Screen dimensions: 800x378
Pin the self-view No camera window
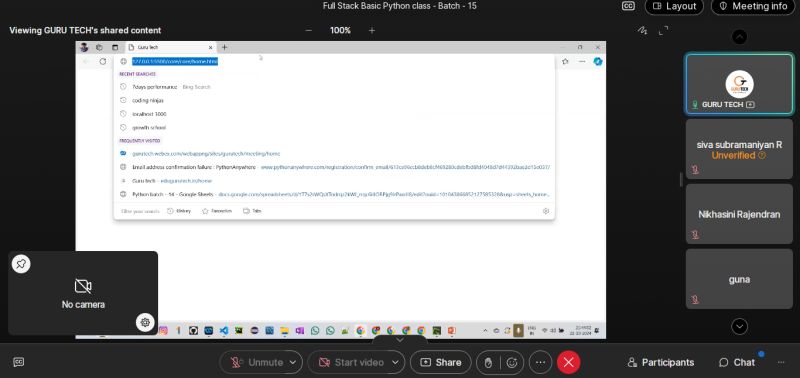pos(21,264)
